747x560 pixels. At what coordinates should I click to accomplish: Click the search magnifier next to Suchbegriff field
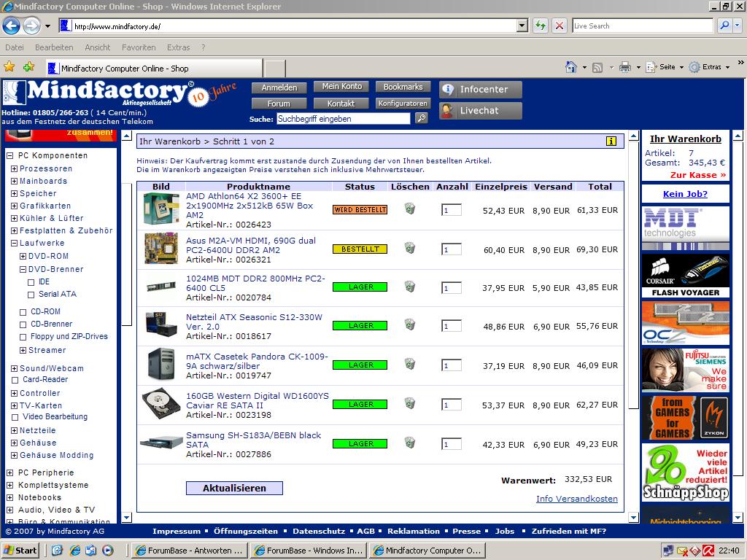click(x=422, y=118)
